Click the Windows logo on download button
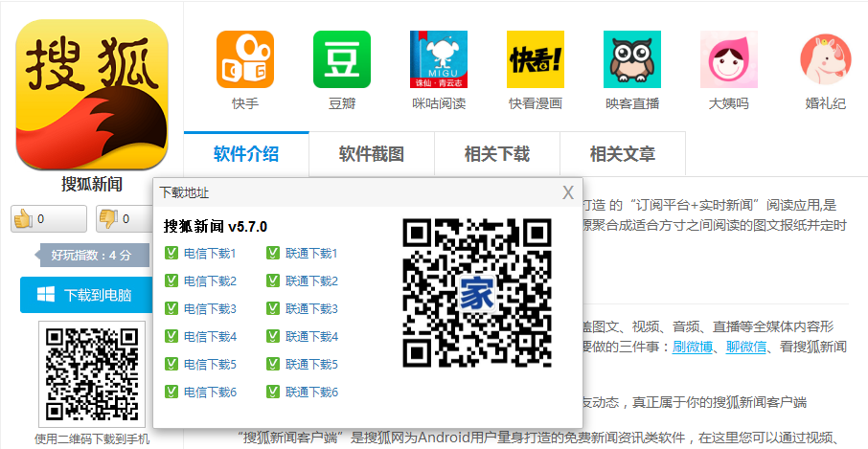The width and height of the screenshot is (868, 449). point(46,295)
